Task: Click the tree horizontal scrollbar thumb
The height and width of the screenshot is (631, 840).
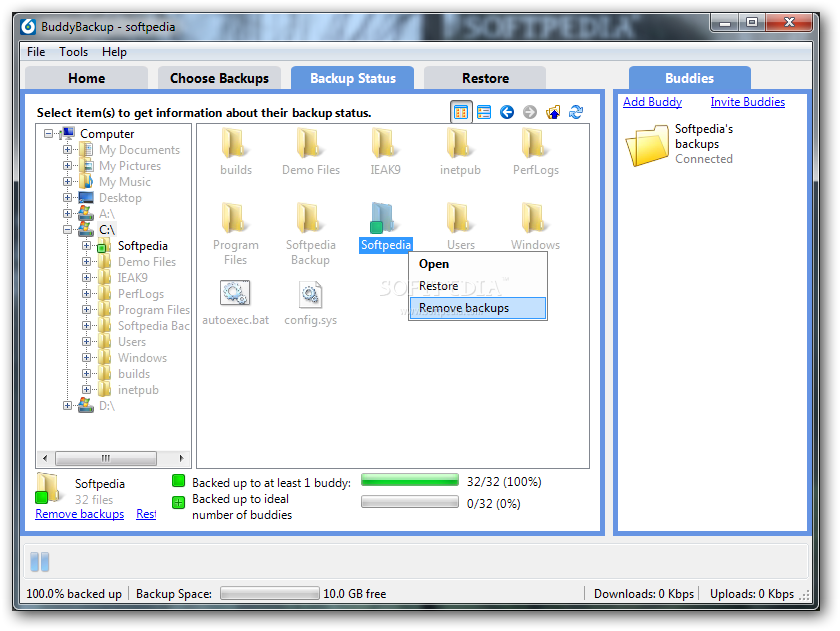Action: [106, 458]
